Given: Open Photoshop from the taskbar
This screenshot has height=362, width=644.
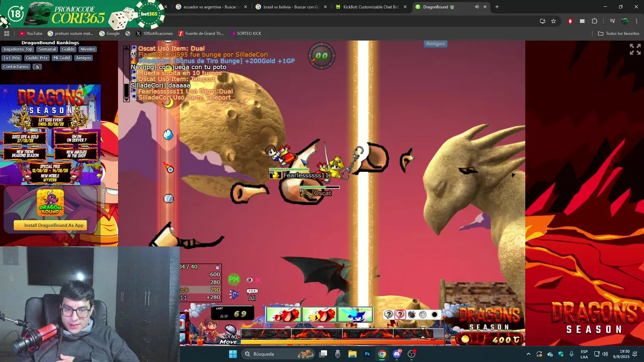Looking at the screenshot, I should 367,354.
